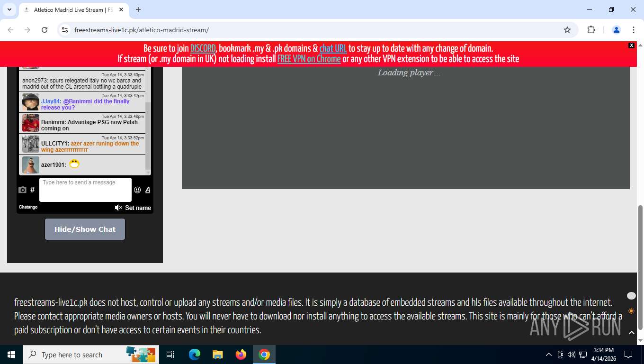This screenshot has height=364, width=644.
Task: Click the Loading player video area
Action: pos(406,128)
